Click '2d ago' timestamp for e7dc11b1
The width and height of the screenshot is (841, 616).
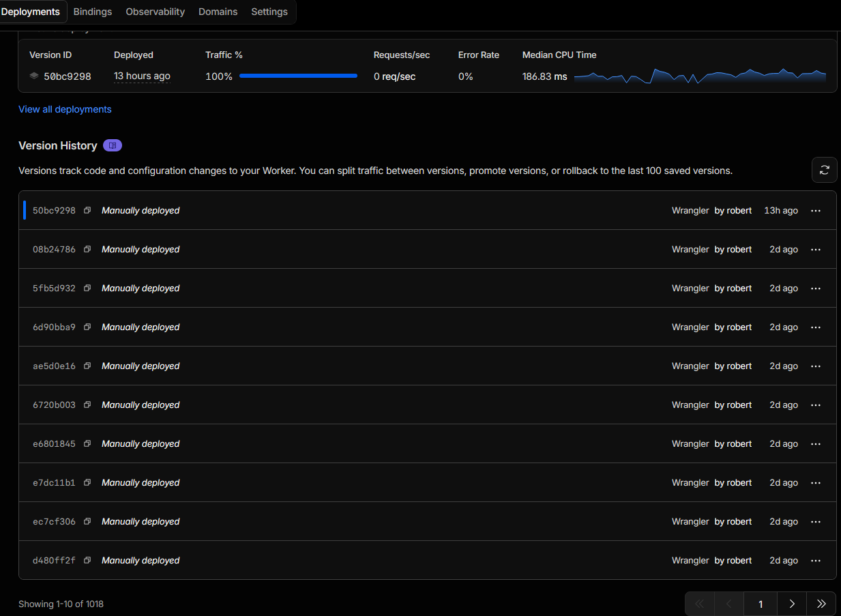pyautogui.click(x=784, y=483)
